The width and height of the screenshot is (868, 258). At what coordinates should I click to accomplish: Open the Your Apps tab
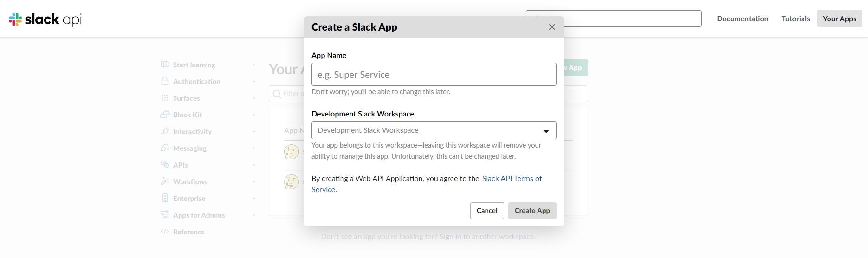tap(839, 19)
